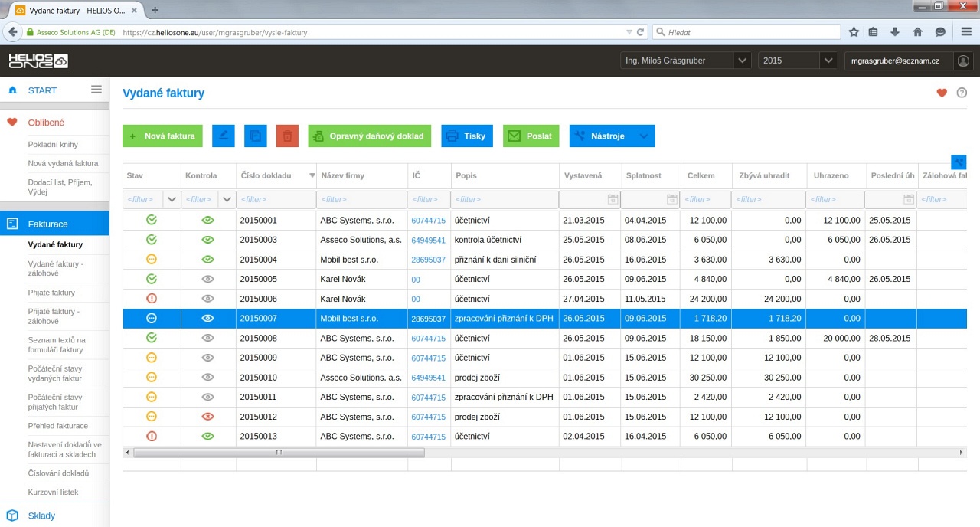Open Vydané faktury - zálohové menu item
This screenshot has width=980, height=527.
tap(56, 269)
